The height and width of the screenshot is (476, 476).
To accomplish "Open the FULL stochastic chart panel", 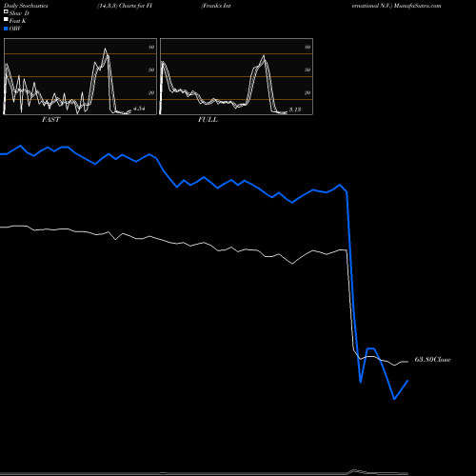I will (x=236, y=76).
